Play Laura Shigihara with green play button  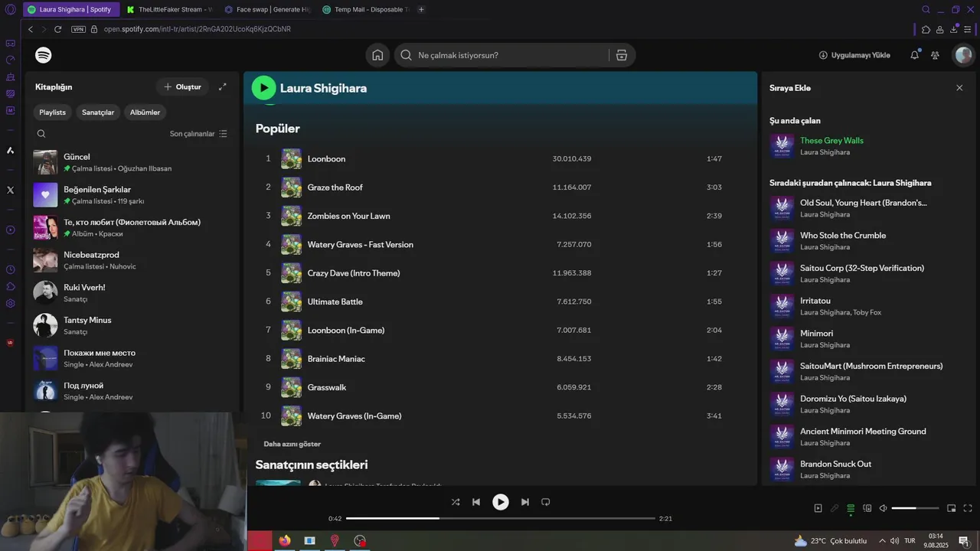pos(263,88)
